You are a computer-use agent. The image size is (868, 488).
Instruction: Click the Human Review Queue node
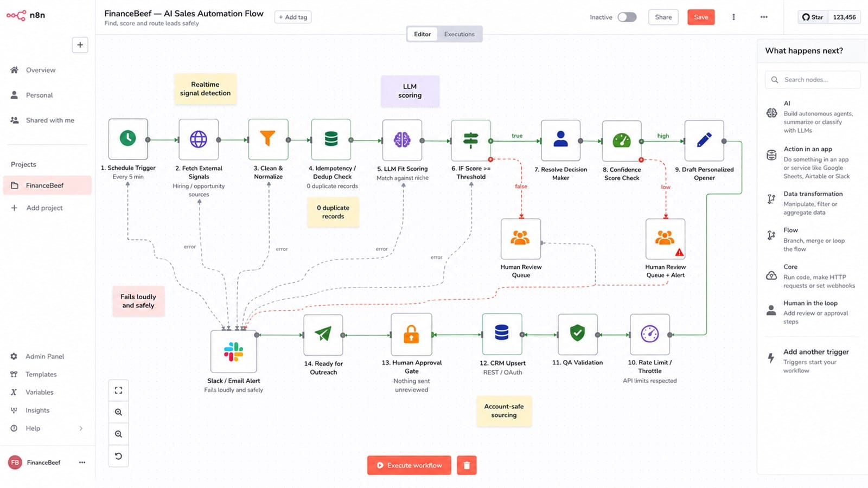[x=521, y=239]
